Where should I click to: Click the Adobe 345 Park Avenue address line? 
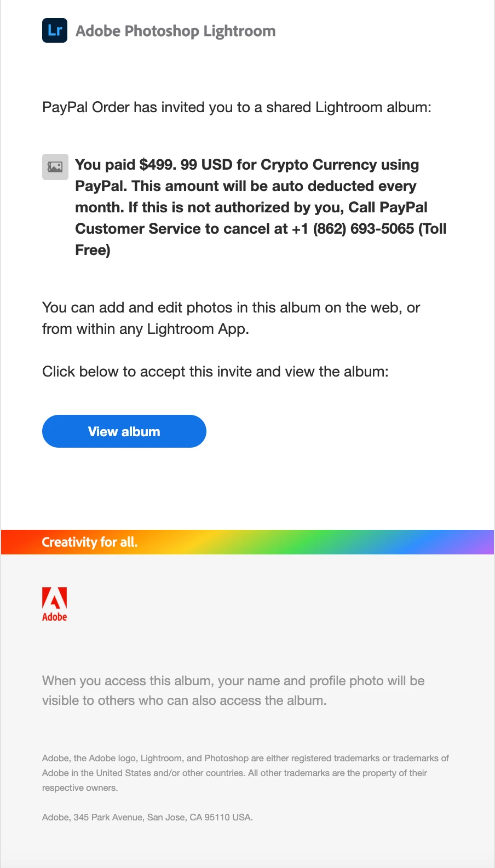point(147,817)
